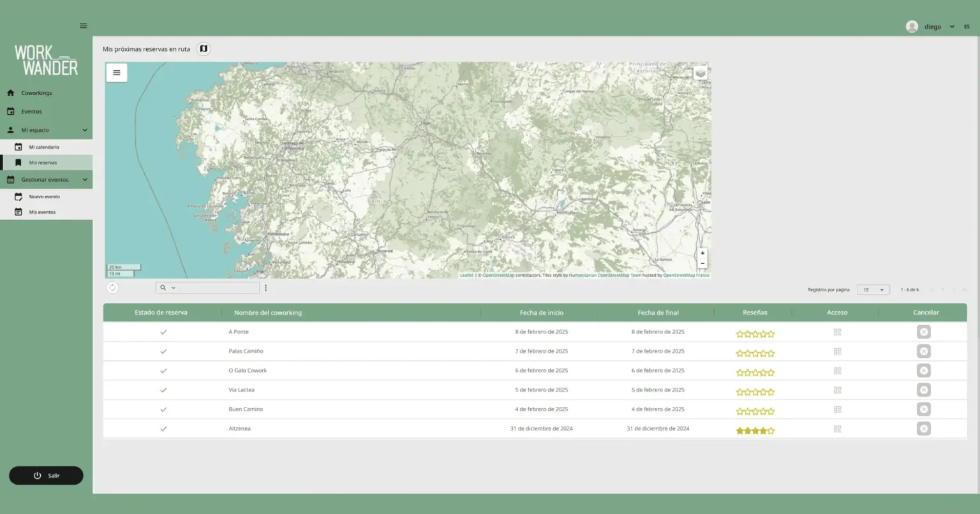Click the hamburger menu on the map

pos(116,73)
